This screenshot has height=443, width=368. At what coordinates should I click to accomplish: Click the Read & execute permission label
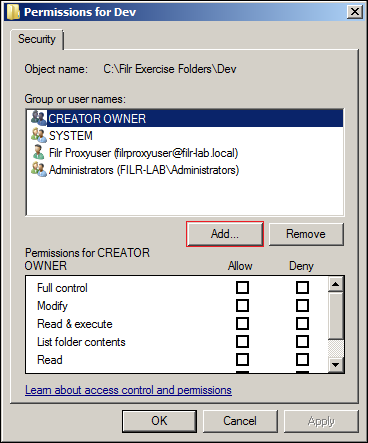point(75,324)
